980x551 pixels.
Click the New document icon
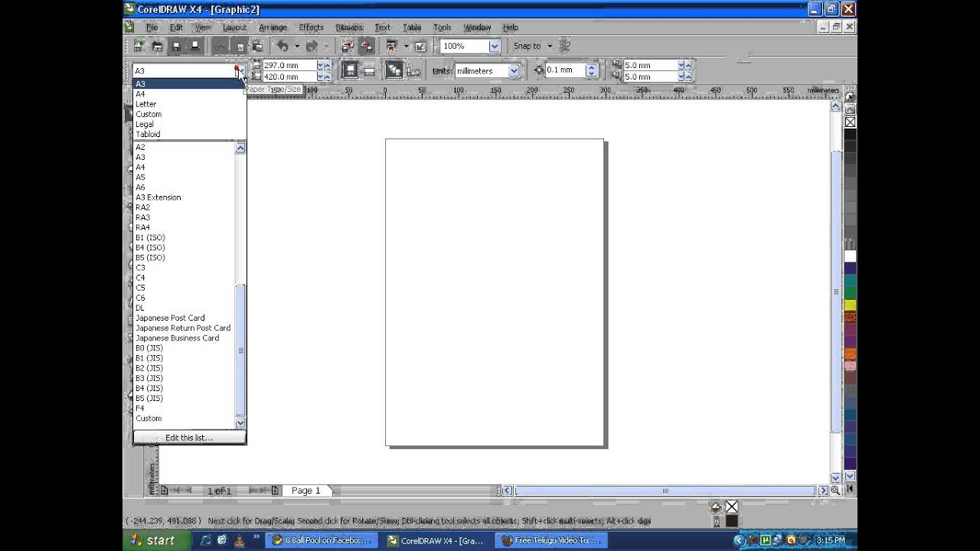point(139,46)
